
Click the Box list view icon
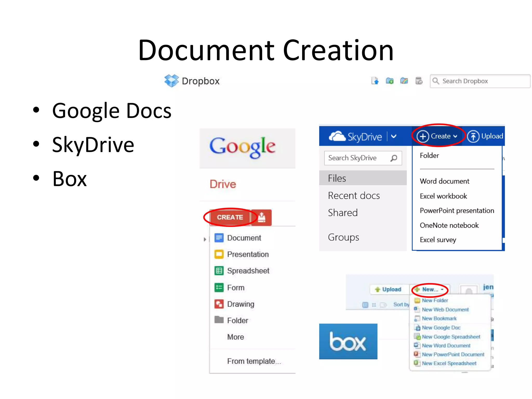click(365, 305)
